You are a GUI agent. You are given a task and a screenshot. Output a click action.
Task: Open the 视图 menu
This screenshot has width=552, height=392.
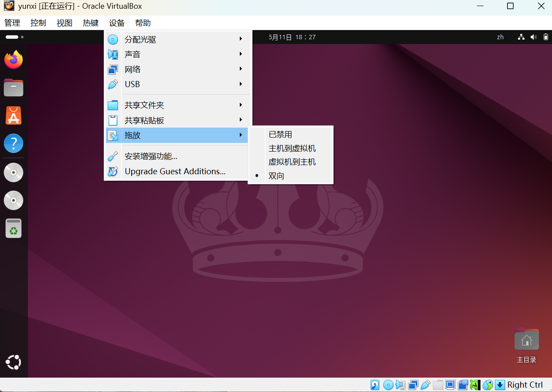(65, 23)
